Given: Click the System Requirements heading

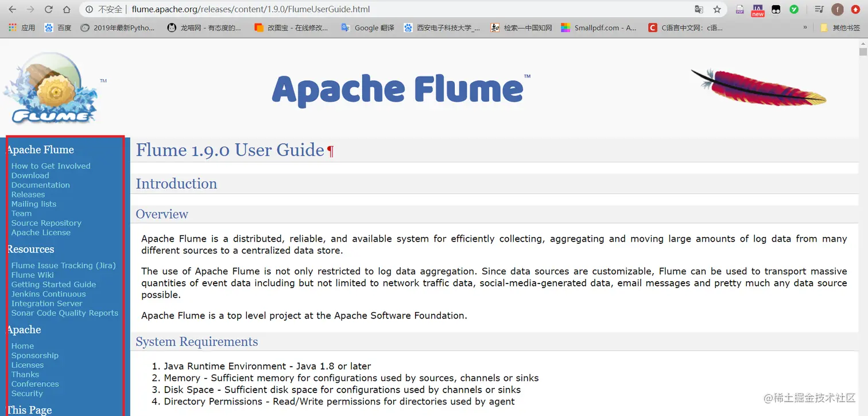Looking at the screenshot, I should [197, 342].
